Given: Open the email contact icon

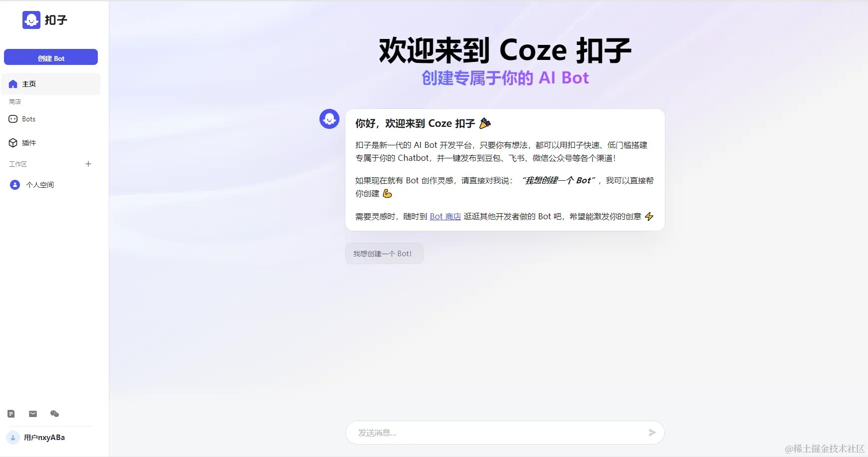Looking at the screenshot, I should click(32, 414).
